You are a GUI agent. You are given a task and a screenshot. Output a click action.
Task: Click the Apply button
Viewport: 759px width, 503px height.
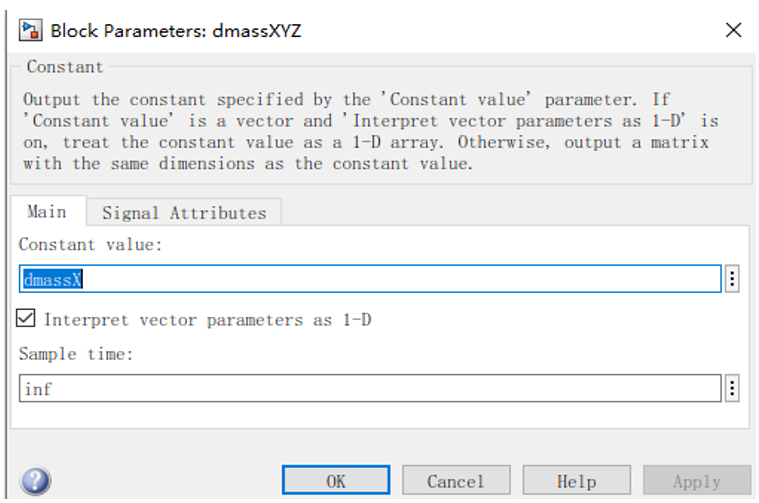pyautogui.click(x=697, y=480)
